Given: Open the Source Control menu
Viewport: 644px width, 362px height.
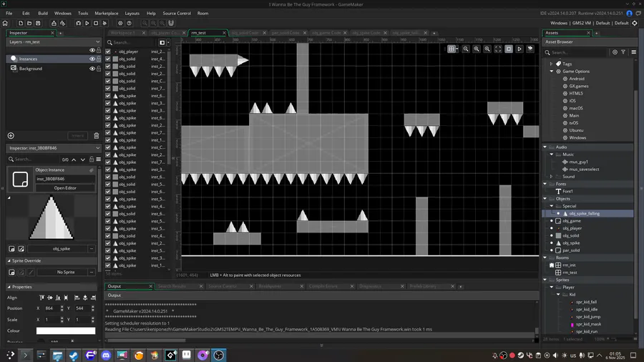Looking at the screenshot, I should (x=177, y=13).
